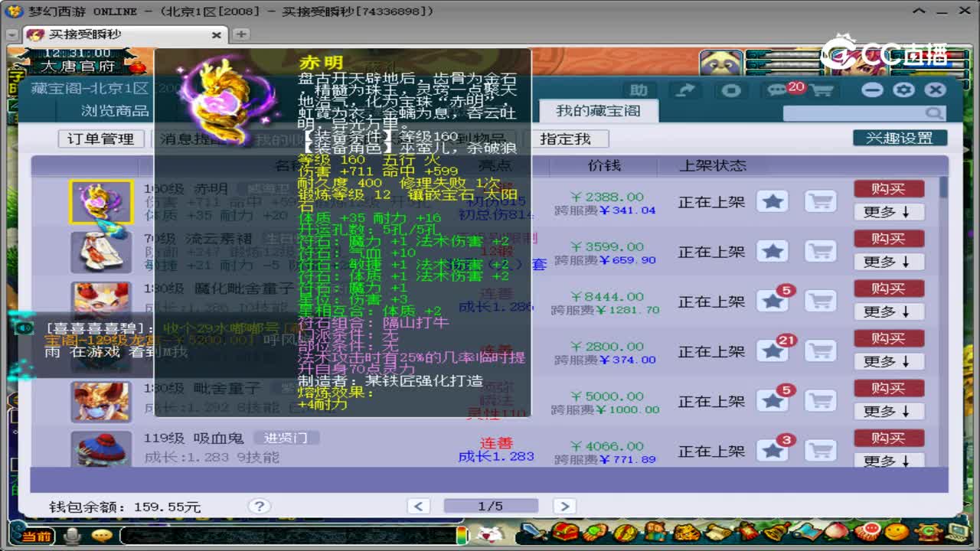Image resolution: width=980 pixels, height=551 pixels.
Task: Click the magnifier search icon
Action: 934,113
